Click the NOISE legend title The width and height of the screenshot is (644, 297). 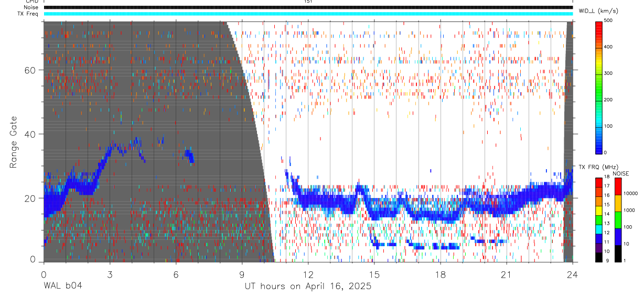pos(621,173)
